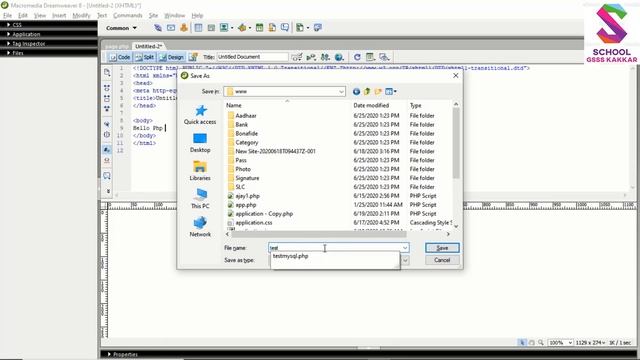Open the Tag Chooser icon
Screen dimensions: 640x360
[x=318, y=28]
